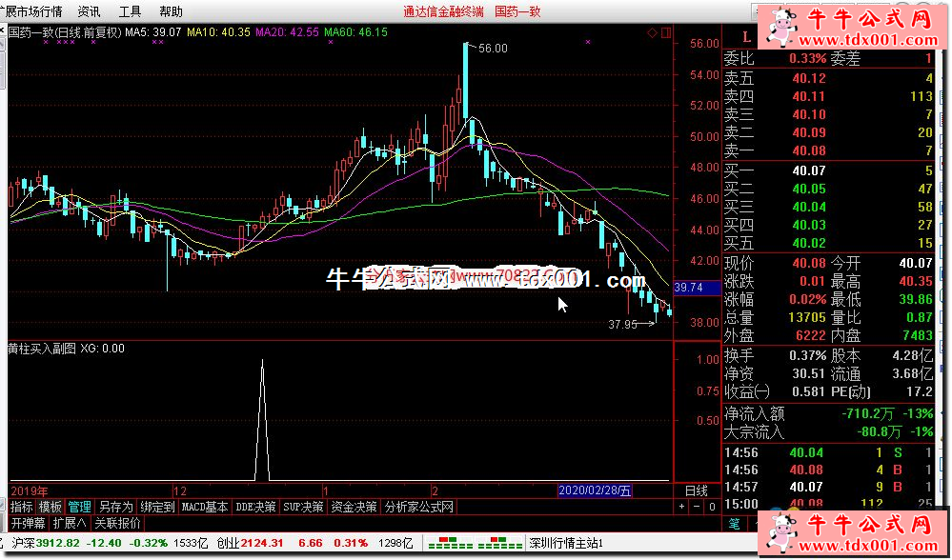
Task: Click the 总量 value 13705
Action: tap(805, 317)
